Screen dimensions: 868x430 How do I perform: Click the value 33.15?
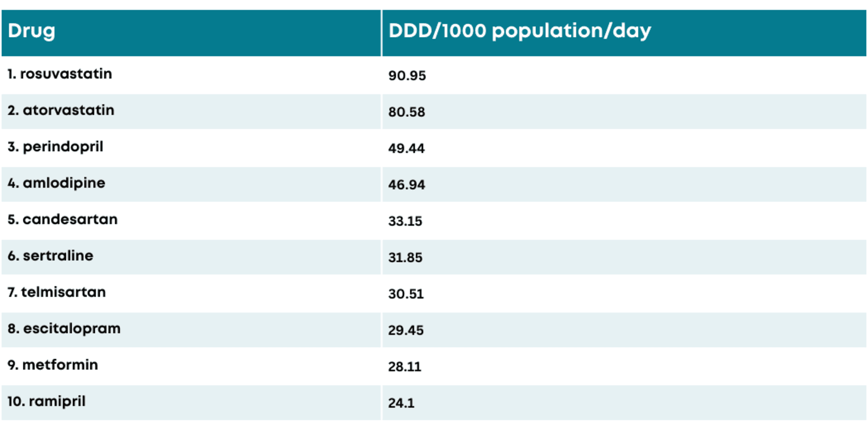405,222
